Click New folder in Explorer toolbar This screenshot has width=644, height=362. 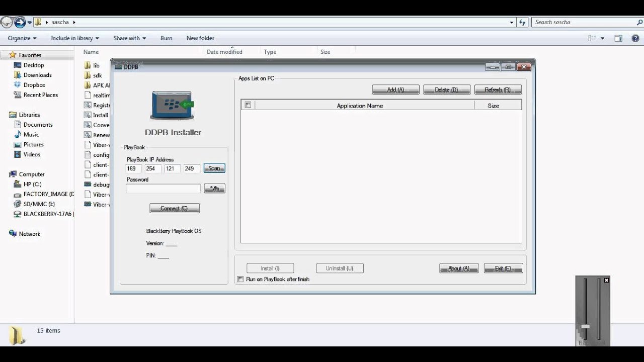[x=200, y=38]
